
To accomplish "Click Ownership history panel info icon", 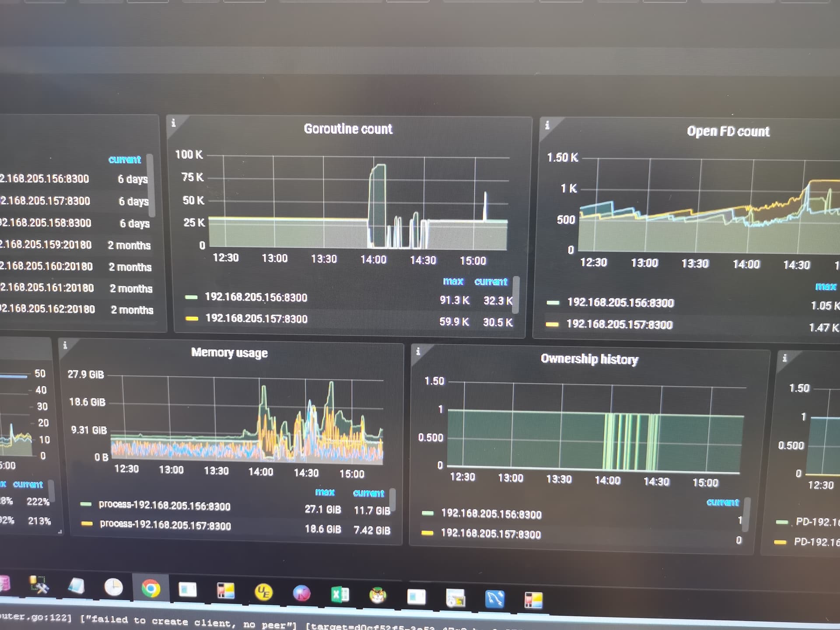I will [418, 351].
